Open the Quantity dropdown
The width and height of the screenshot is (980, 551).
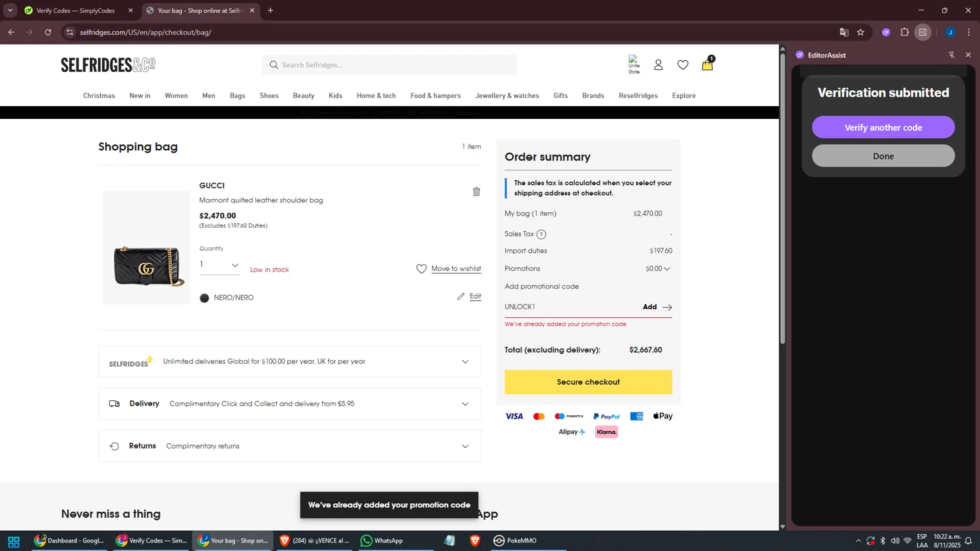click(219, 265)
